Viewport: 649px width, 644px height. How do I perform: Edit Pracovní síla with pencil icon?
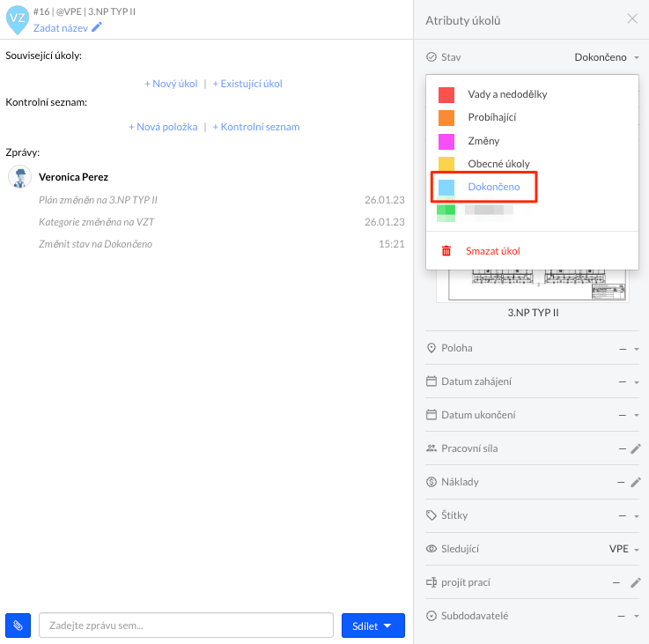636,448
